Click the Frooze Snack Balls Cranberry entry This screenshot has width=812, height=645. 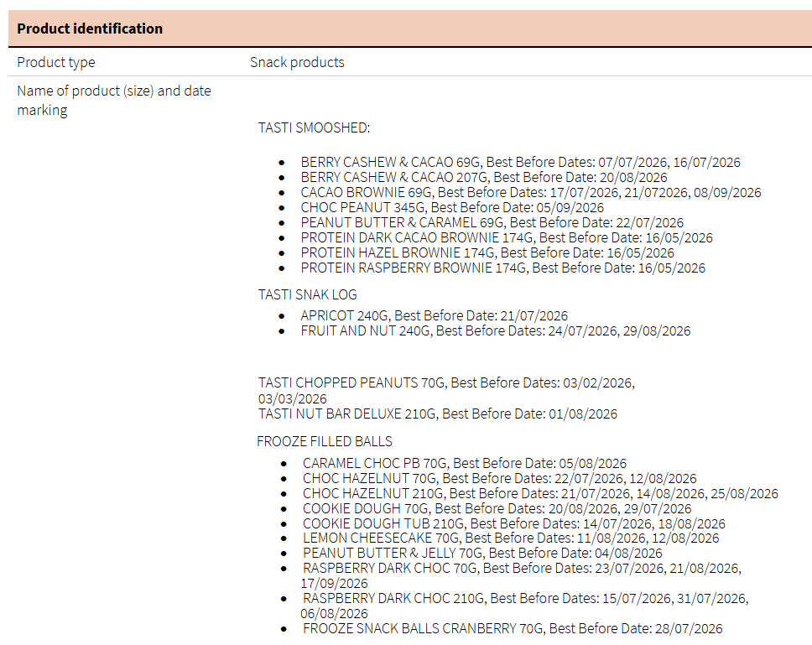[x=513, y=629]
